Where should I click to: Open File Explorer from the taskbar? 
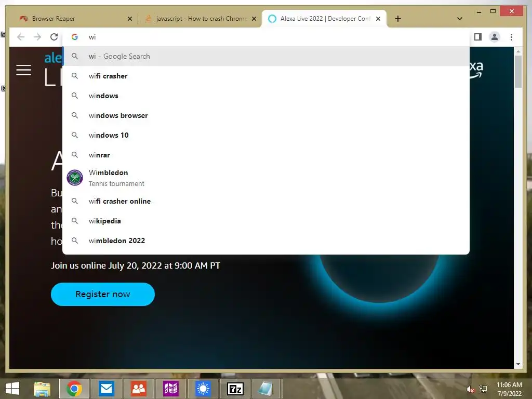click(42, 389)
